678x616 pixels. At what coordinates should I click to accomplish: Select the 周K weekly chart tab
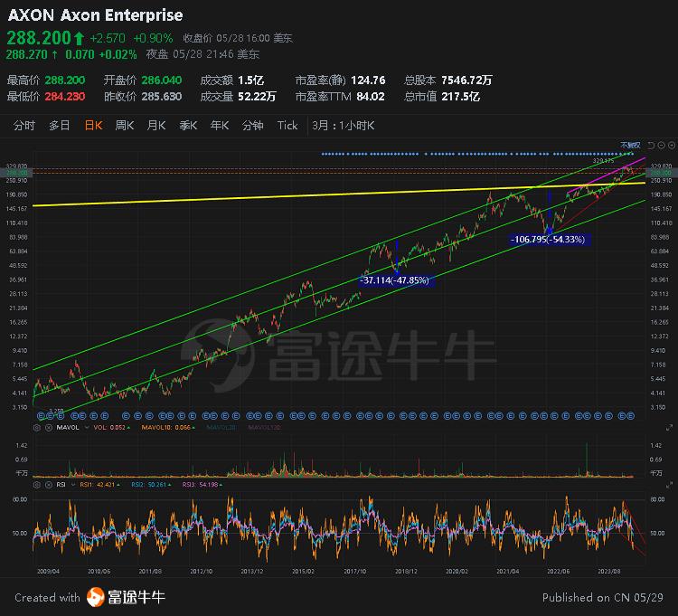[125, 126]
